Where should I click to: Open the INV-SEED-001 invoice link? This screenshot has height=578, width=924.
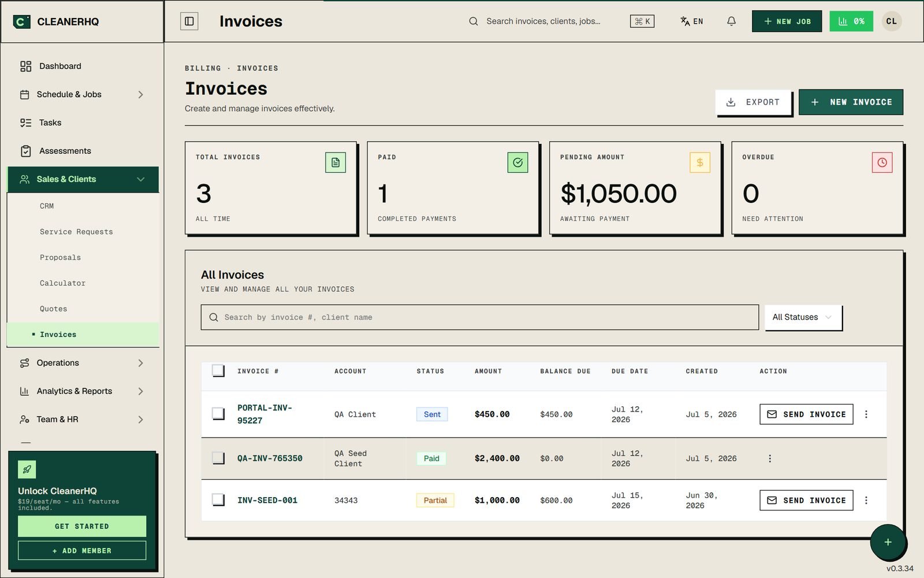pos(267,501)
